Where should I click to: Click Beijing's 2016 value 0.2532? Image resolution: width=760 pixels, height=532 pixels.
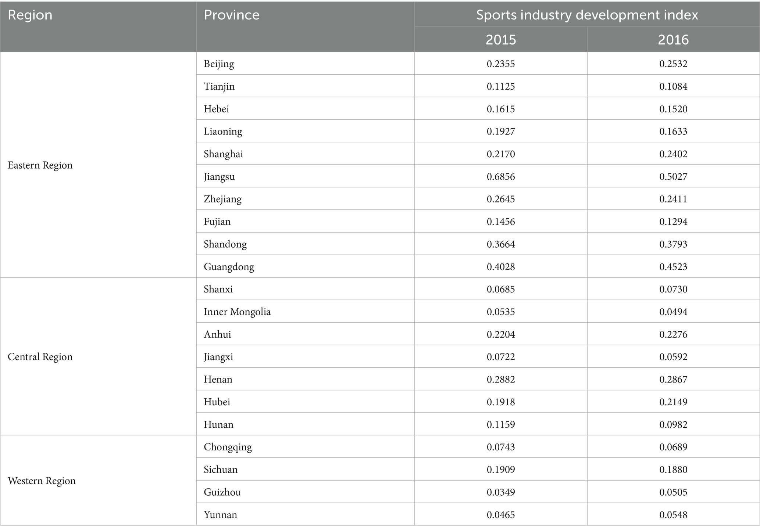pos(673,64)
